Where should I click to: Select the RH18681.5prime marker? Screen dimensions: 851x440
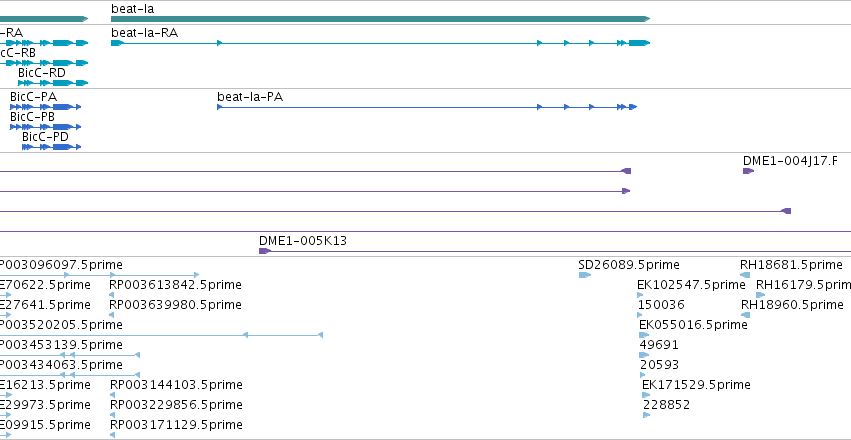point(745,275)
